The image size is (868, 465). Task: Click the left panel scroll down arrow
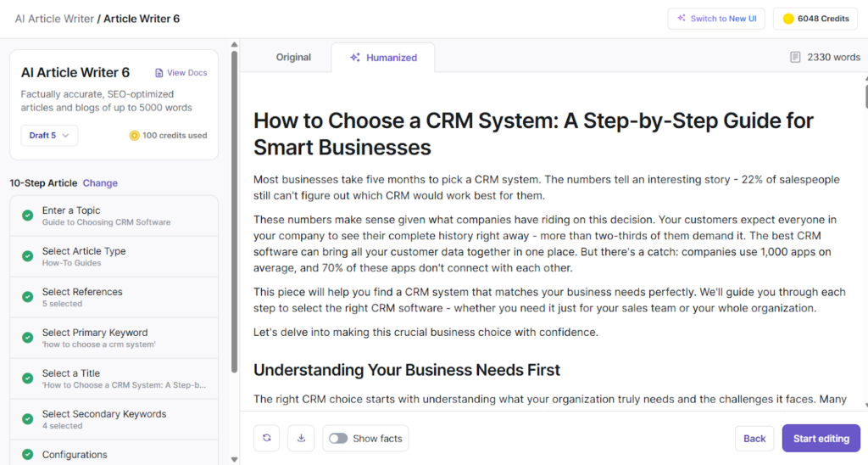point(234,459)
